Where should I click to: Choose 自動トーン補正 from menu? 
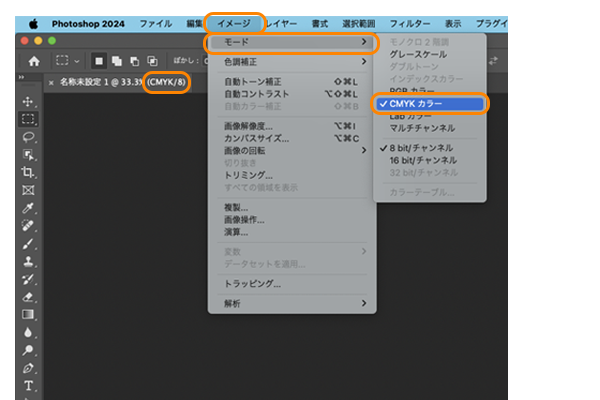[292, 82]
